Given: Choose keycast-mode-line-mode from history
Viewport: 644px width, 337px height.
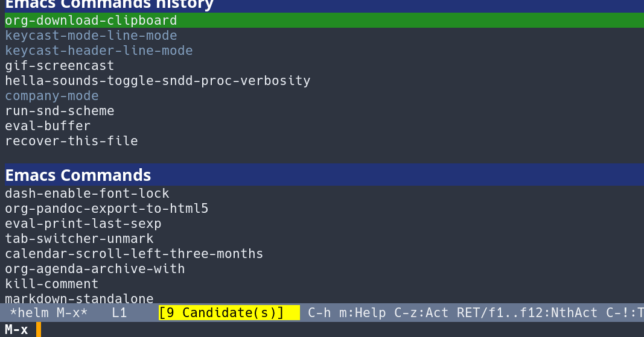Looking at the screenshot, I should click(x=91, y=36).
